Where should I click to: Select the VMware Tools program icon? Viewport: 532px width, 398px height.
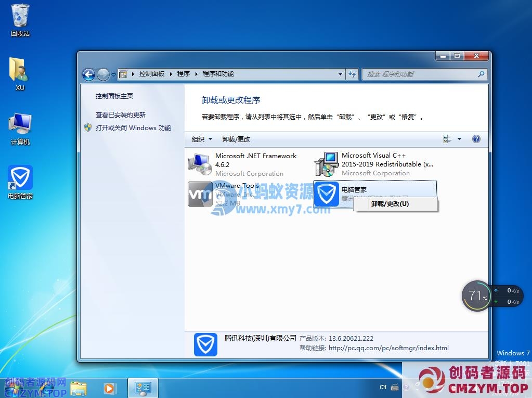coord(200,194)
